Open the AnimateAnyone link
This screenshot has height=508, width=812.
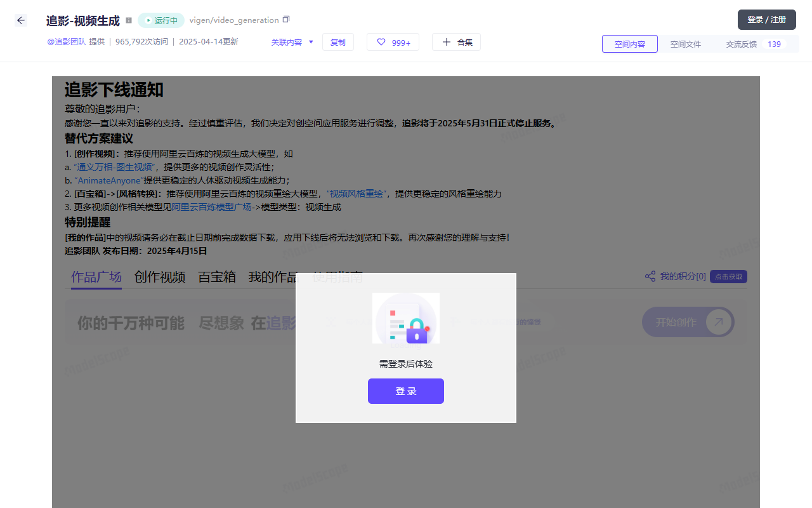click(x=109, y=180)
